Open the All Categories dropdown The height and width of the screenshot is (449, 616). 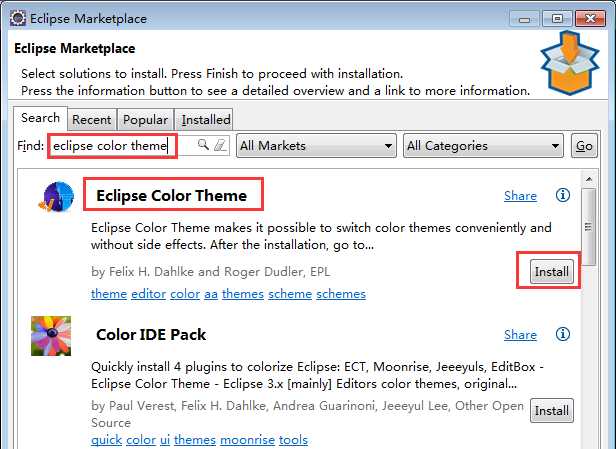point(483,146)
